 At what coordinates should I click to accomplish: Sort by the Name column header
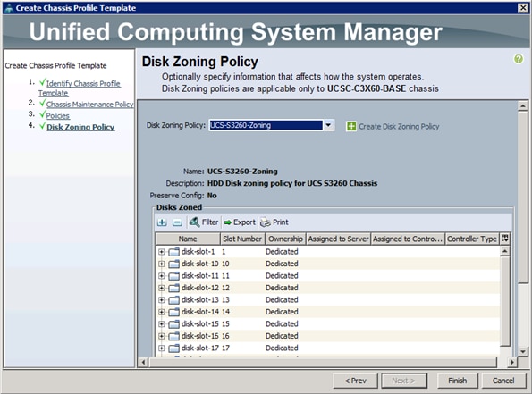pyautogui.click(x=188, y=239)
